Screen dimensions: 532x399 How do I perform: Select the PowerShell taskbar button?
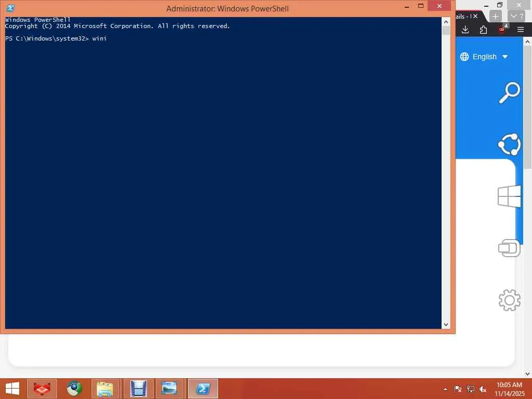coord(203,389)
